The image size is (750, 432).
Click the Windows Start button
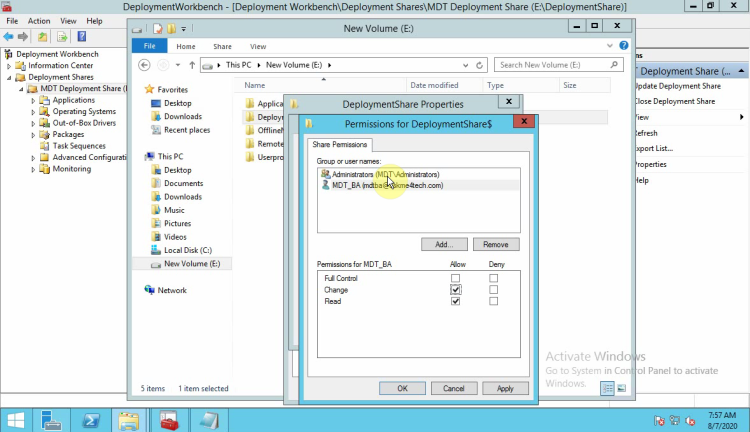[x=15, y=418]
